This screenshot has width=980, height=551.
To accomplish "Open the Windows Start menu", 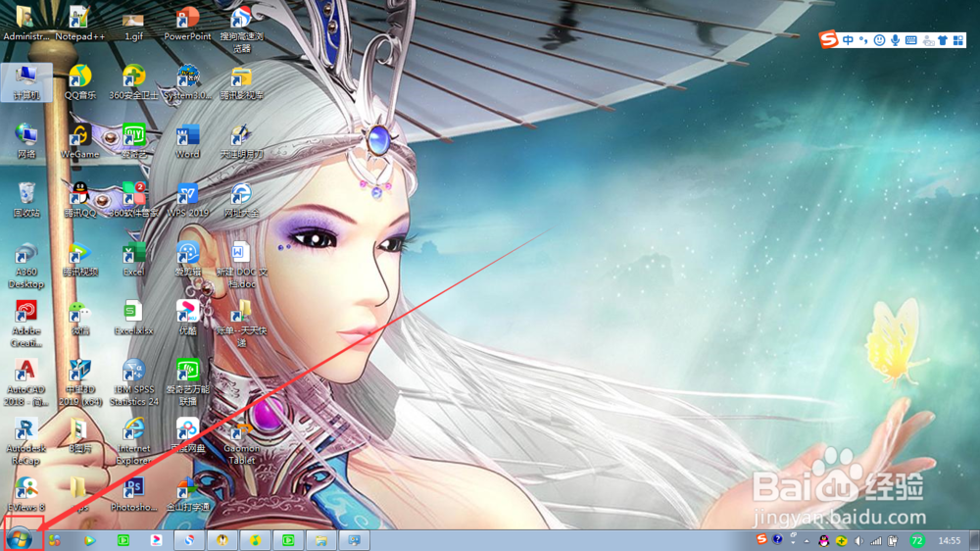I will [20, 539].
